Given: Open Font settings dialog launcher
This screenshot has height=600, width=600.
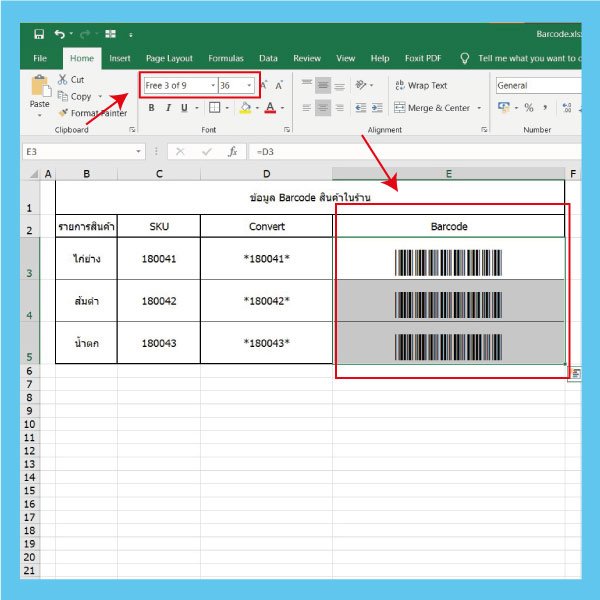Looking at the screenshot, I should point(287,130).
